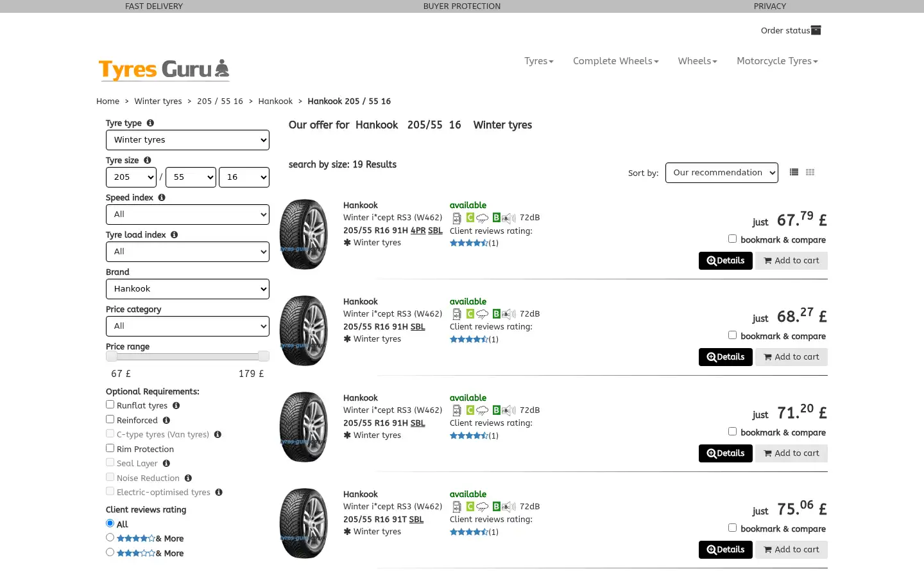Open the Complete Wheels menu
924x578 pixels.
(x=616, y=61)
